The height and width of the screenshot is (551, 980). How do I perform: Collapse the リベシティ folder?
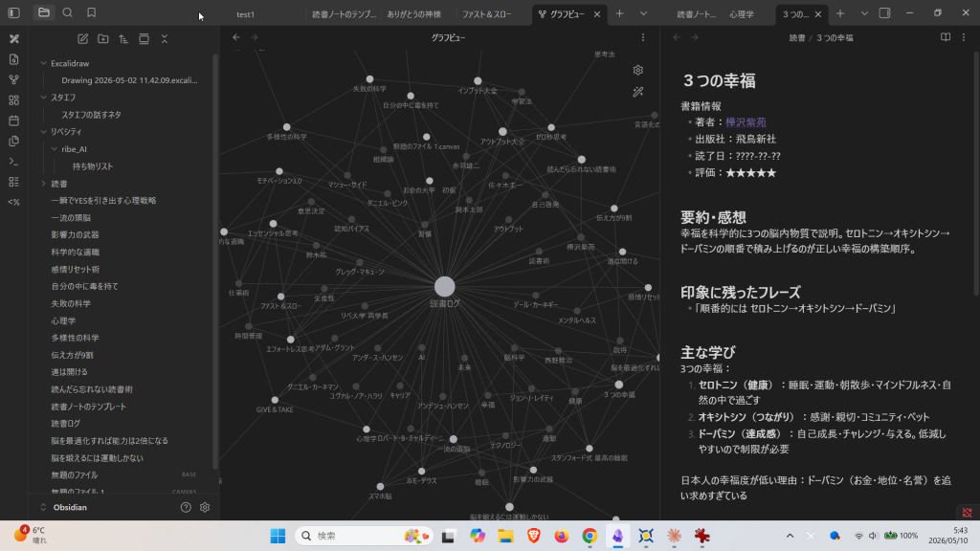click(x=44, y=132)
